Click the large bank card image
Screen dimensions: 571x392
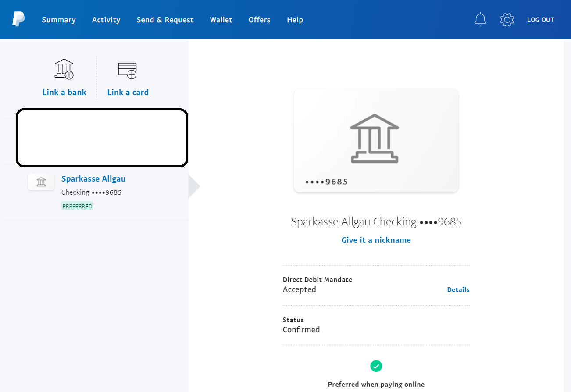(x=376, y=140)
